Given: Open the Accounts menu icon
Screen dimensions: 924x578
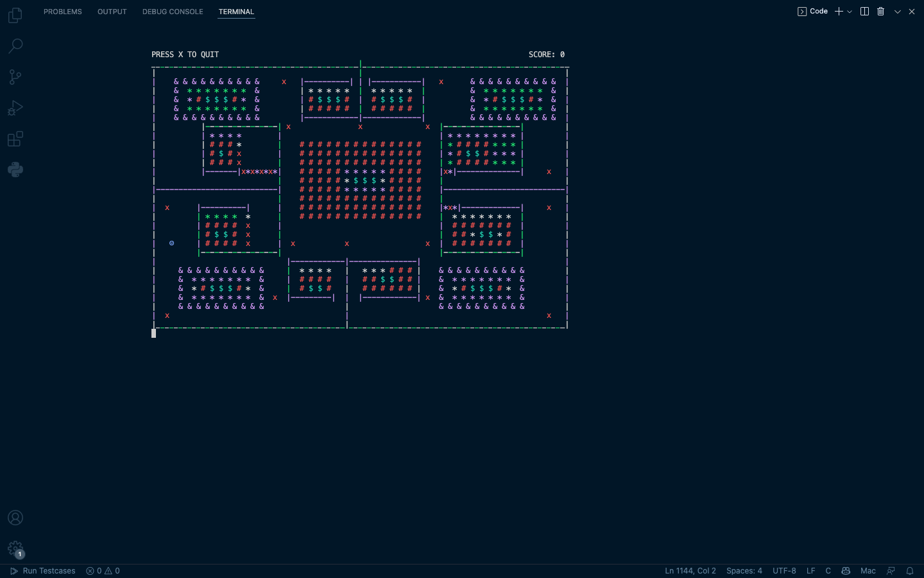Looking at the screenshot, I should [x=15, y=518].
